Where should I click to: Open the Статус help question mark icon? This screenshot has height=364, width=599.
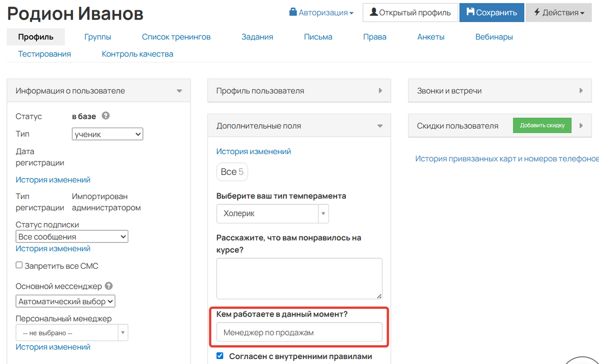(105, 116)
